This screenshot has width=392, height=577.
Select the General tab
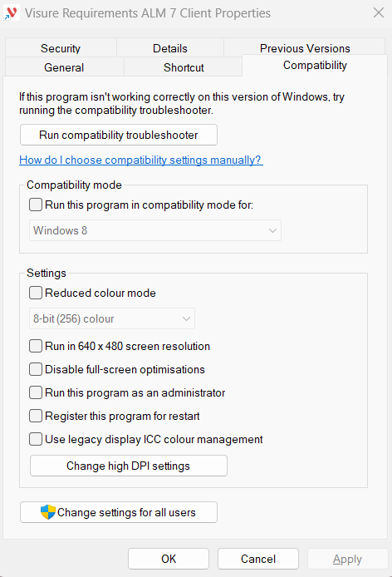pos(64,67)
